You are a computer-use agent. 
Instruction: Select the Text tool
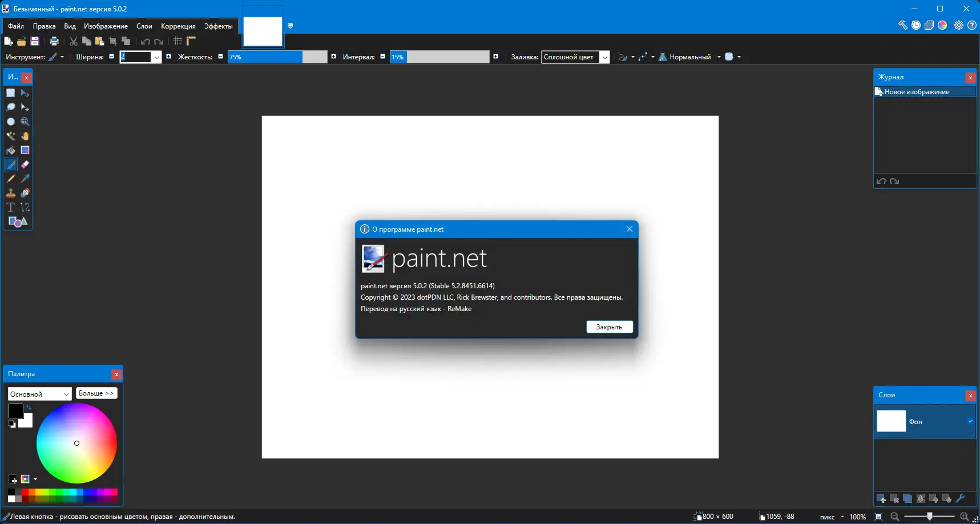point(11,207)
